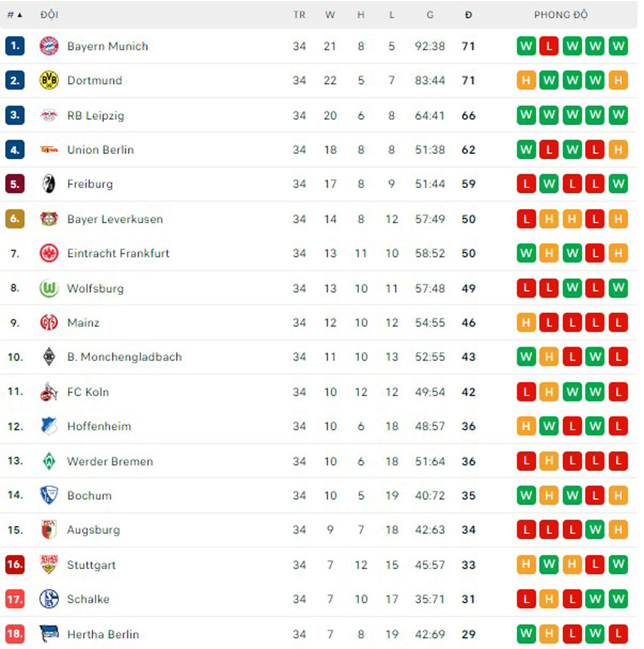Sort standings by the W wins column

click(330, 14)
